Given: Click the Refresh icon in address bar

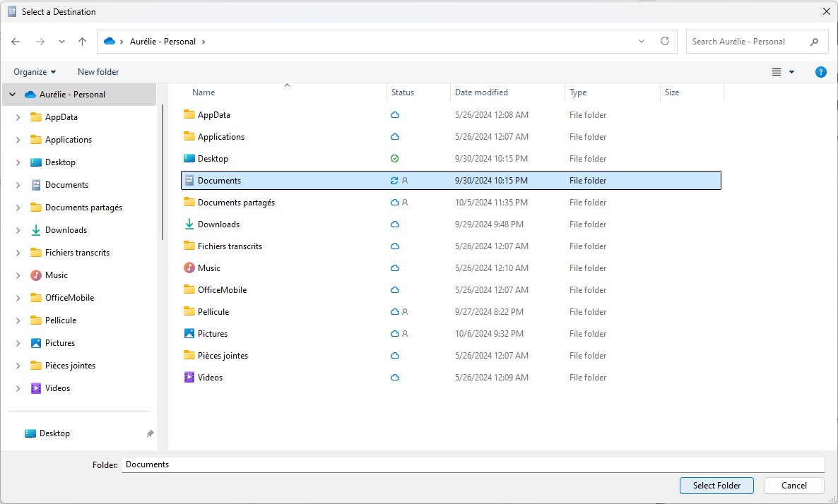Looking at the screenshot, I should [x=664, y=42].
